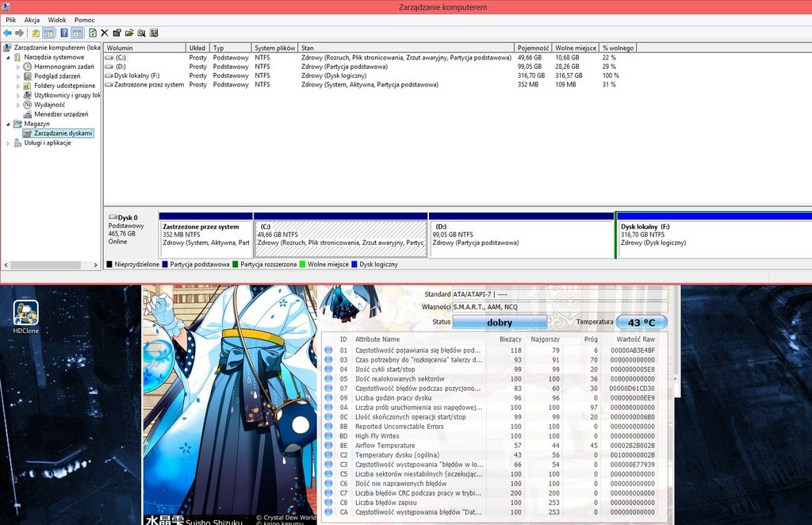Image resolution: width=812 pixels, height=525 pixels.
Task: Click the blue status circle for attribute C7
Action: click(x=328, y=493)
